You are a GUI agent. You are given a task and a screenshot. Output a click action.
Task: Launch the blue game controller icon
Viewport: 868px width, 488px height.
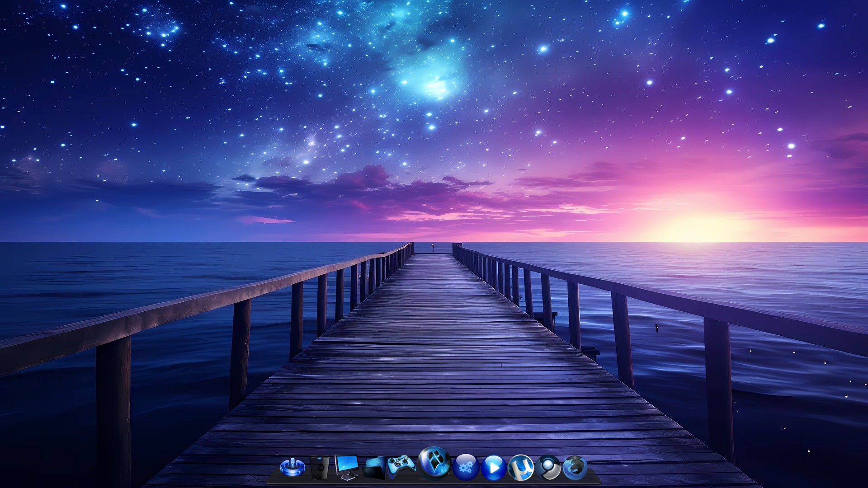(x=401, y=466)
